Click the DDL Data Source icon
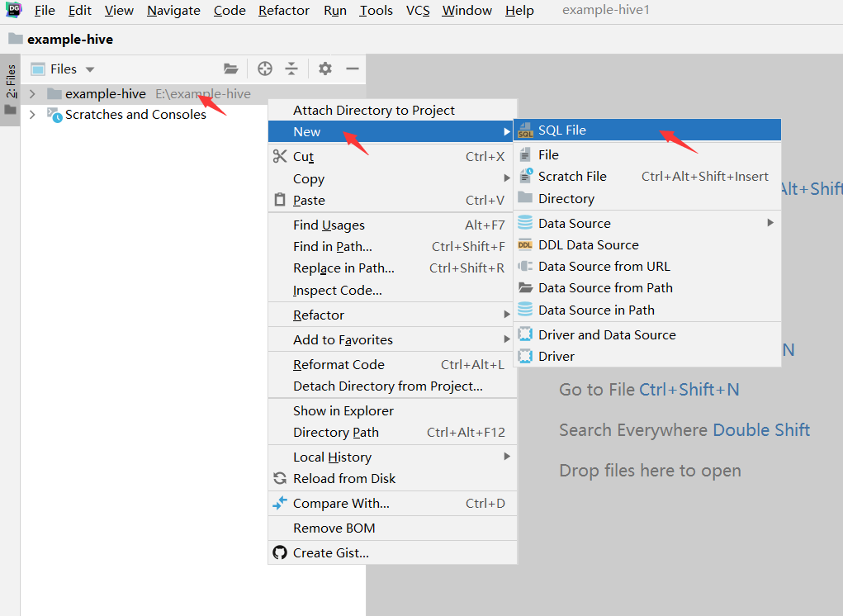 click(x=525, y=244)
